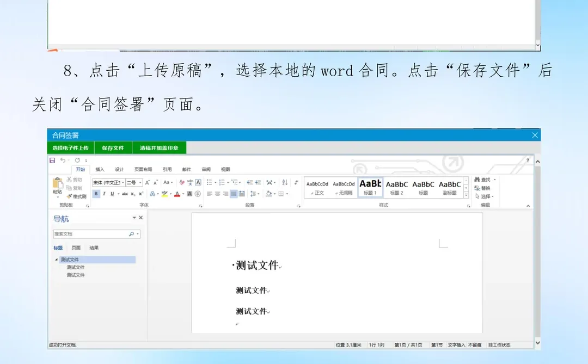The height and width of the screenshot is (364, 588).
Task: Open the Find (查找) tool
Action: coord(482,178)
